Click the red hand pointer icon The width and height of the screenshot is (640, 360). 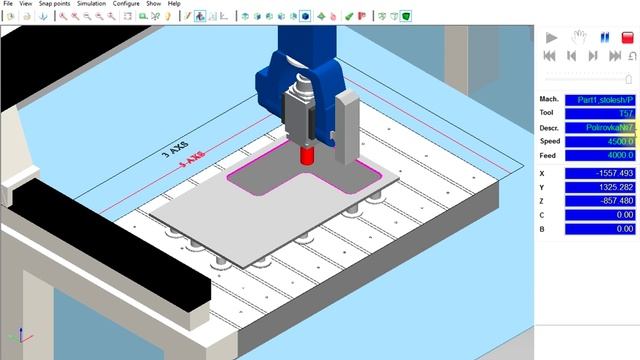tap(333, 16)
